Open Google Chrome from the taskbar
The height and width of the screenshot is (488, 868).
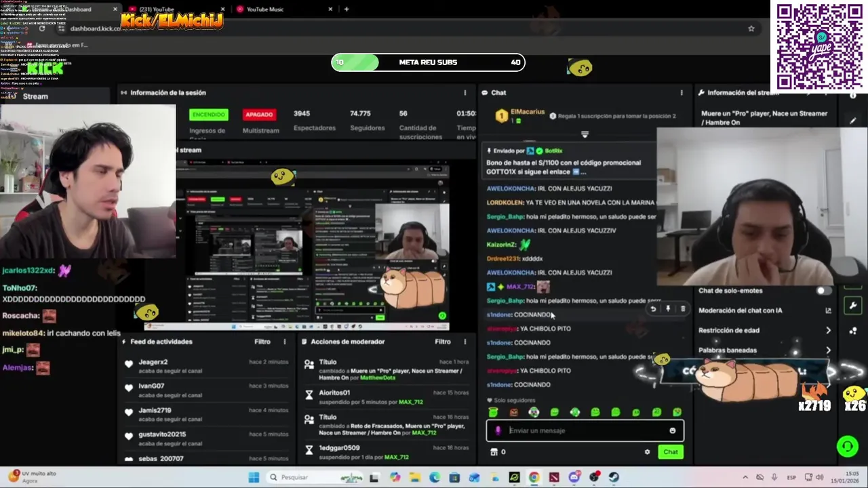[x=534, y=477]
